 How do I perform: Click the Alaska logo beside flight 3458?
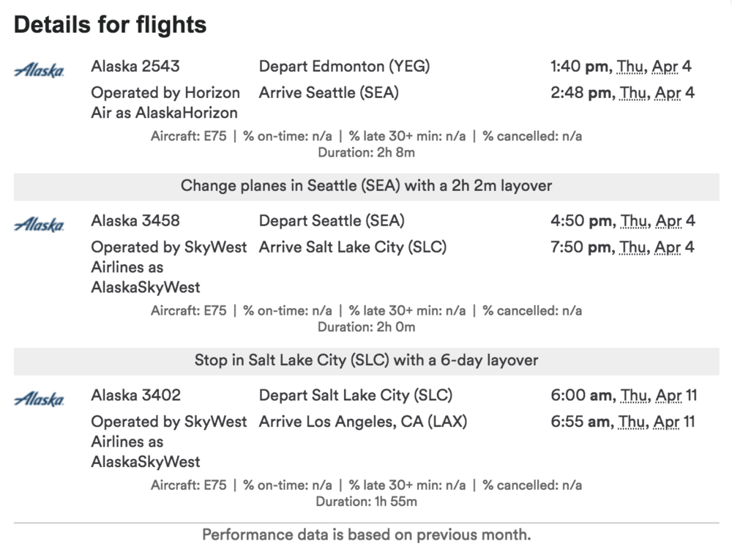point(39,224)
